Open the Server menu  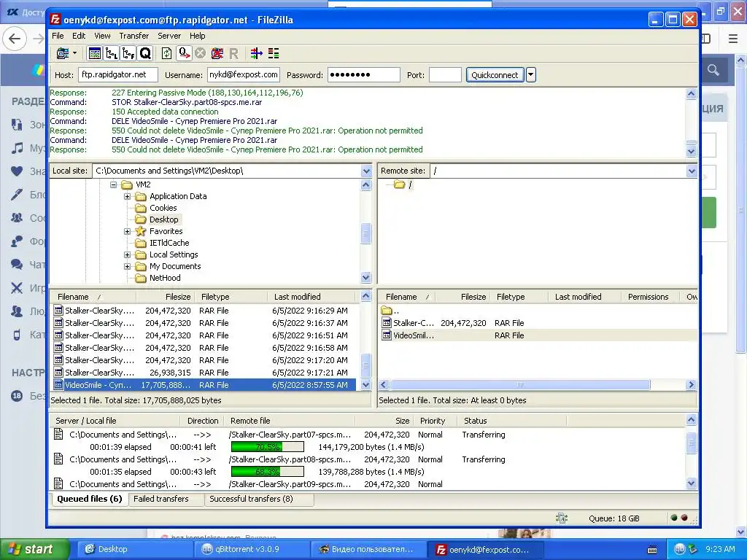pyautogui.click(x=169, y=36)
